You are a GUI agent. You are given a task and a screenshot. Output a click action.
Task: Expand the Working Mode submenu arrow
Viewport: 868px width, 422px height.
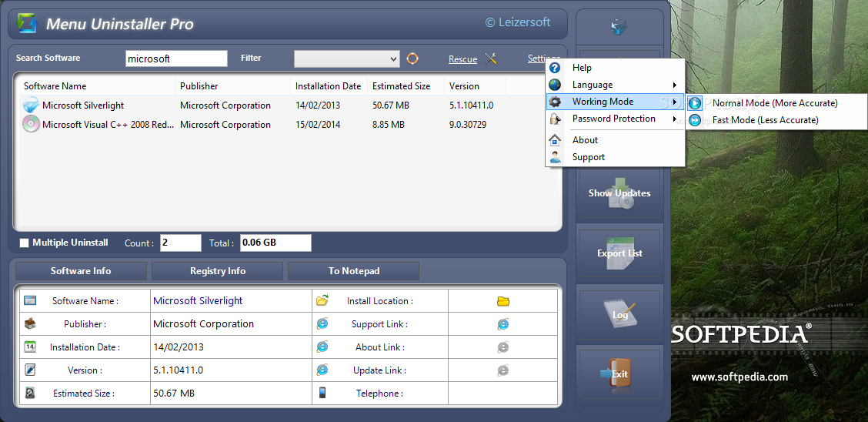pos(674,102)
